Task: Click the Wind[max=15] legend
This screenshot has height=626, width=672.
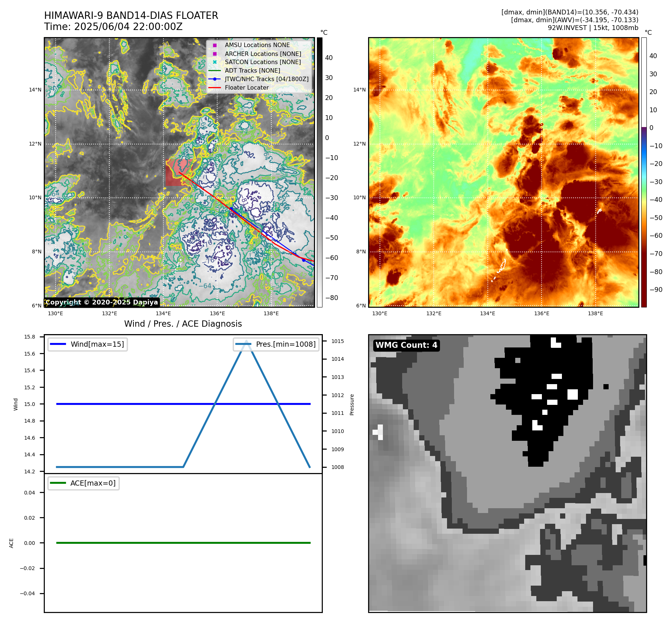Action: 88,344
